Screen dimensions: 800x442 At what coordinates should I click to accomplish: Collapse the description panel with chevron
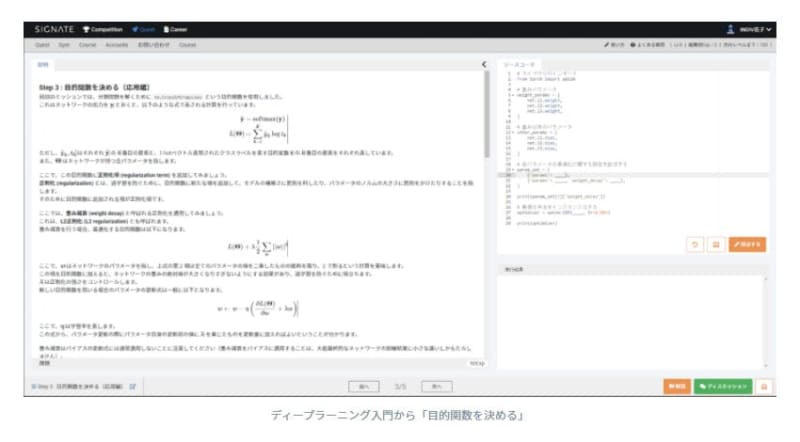484,64
